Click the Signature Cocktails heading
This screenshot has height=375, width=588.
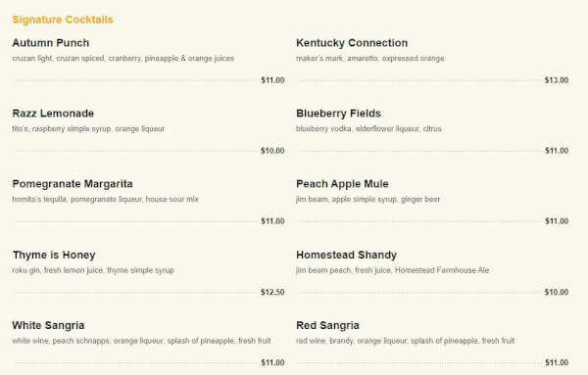pos(63,20)
